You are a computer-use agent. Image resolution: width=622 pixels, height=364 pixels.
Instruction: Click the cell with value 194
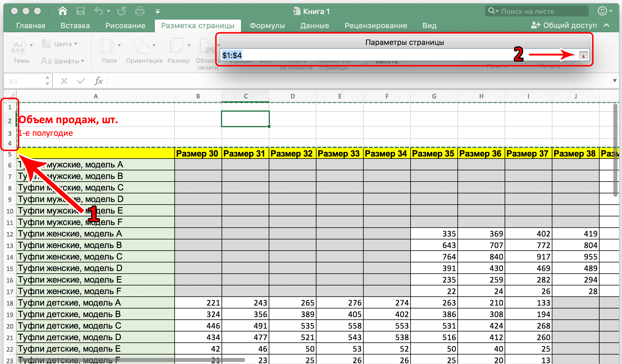[528, 314]
